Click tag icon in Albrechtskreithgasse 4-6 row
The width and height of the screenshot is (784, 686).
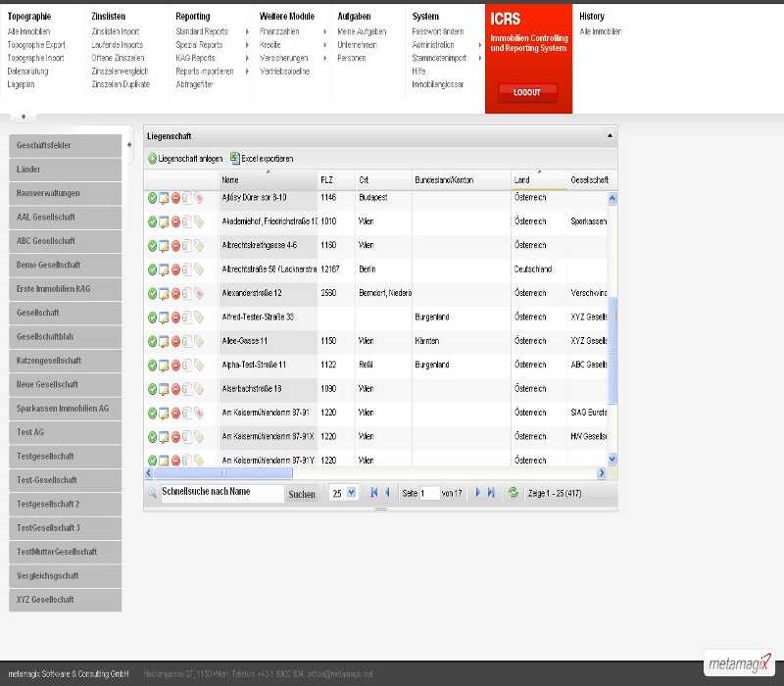pyautogui.click(x=199, y=246)
